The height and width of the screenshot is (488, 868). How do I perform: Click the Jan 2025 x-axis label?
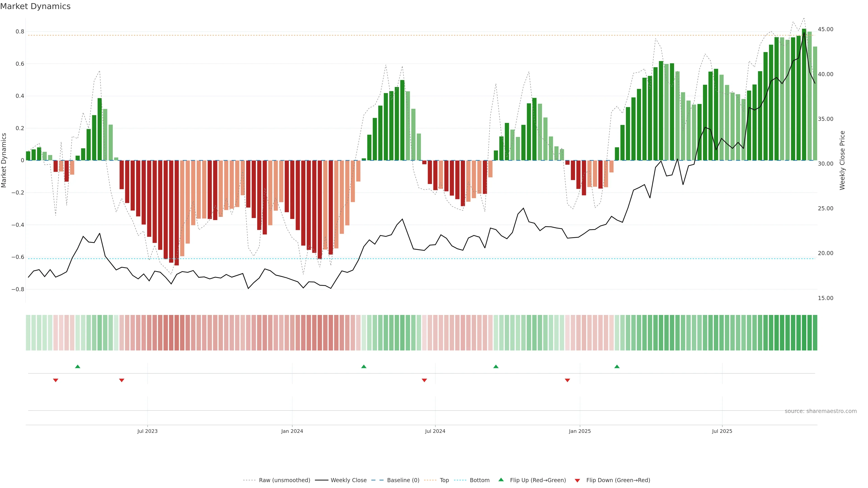tap(580, 431)
